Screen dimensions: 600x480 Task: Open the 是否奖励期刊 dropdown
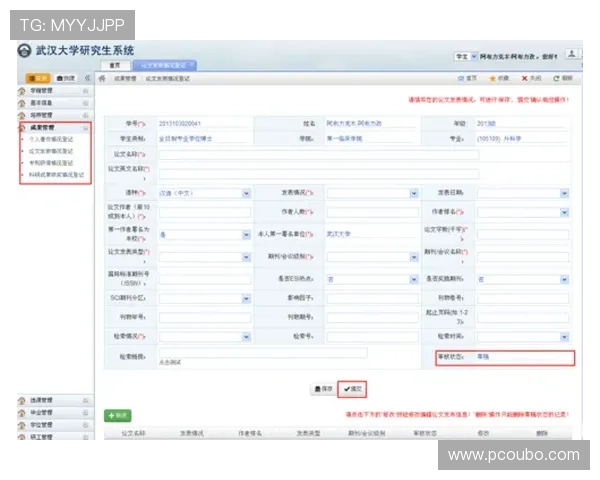[564, 280]
